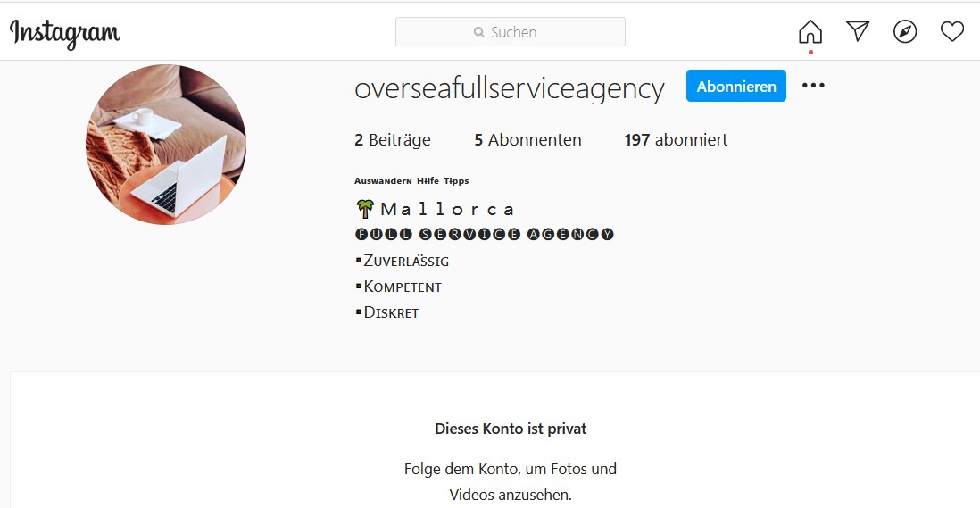Screen dimensions: 980x508
Task: View the 5 Abonnenten followers list
Action: tap(527, 140)
